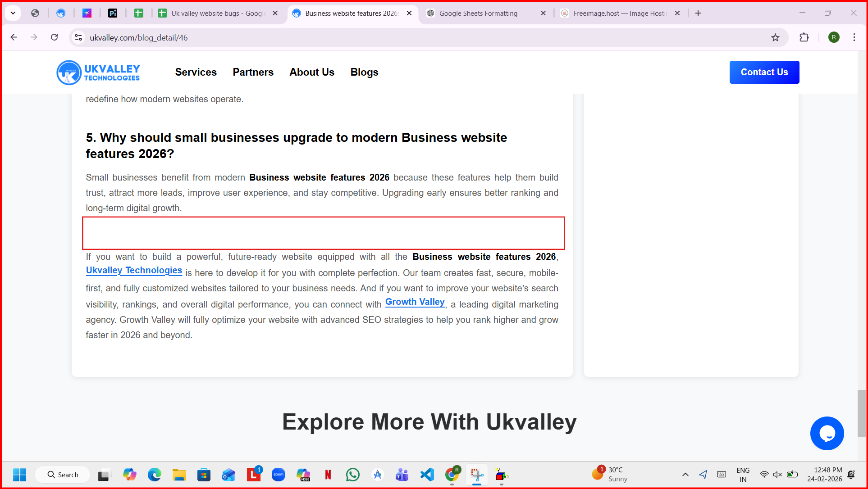Viewport: 868px width, 489px height.
Task: Expand the tab search dropdown arrow
Action: 13,13
